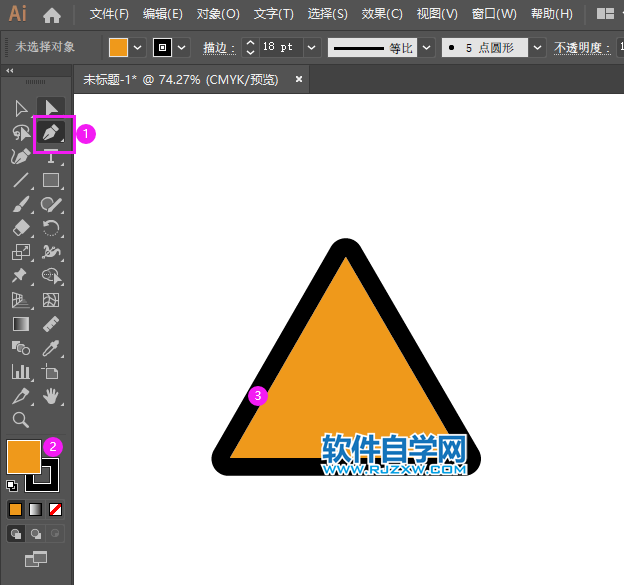This screenshot has width=624, height=585.
Task: Open the fill color dropdown in control bar
Action: tap(138, 48)
